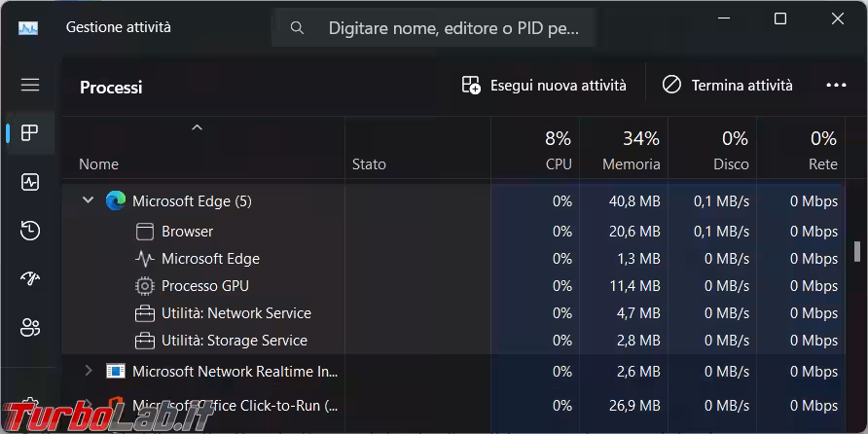
Task: Click the vertical scrollbar thumb in process list
Action: pyautogui.click(x=856, y=252)
